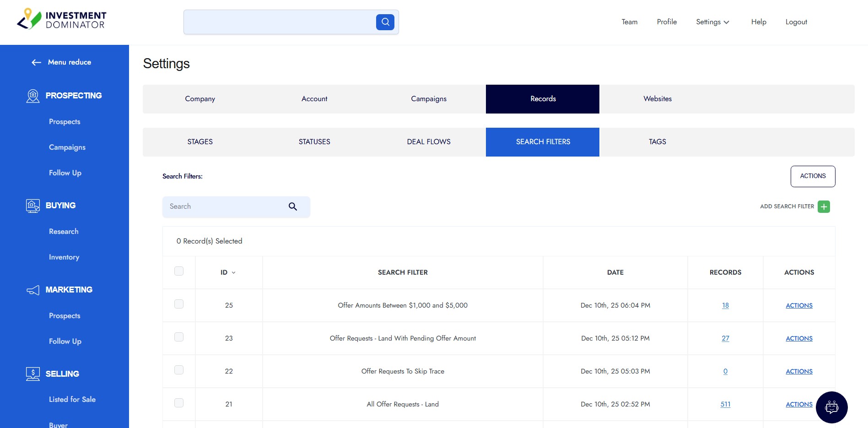Check the box for filter ID 25
The image size is (868, 428).
point(179,304)
